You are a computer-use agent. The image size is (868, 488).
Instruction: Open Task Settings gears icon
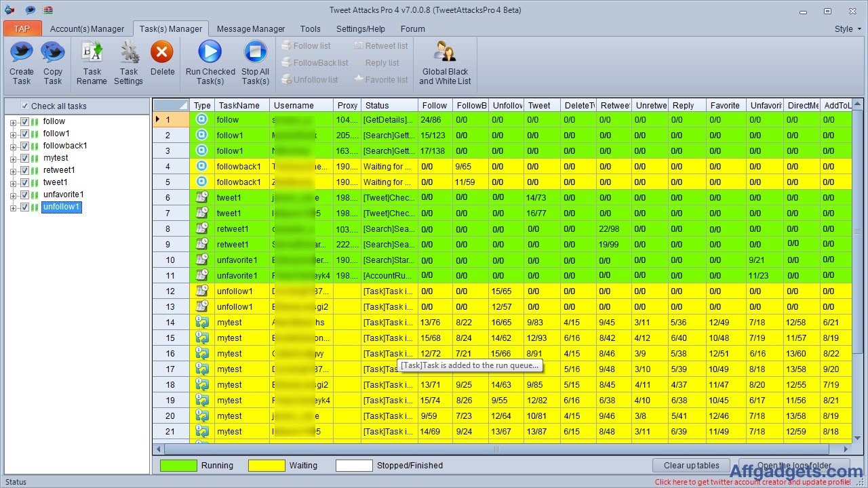tap(129, 52)
